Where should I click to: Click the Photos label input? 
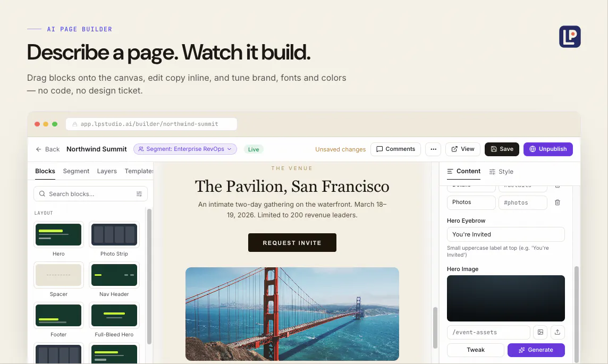coord(471,202)
